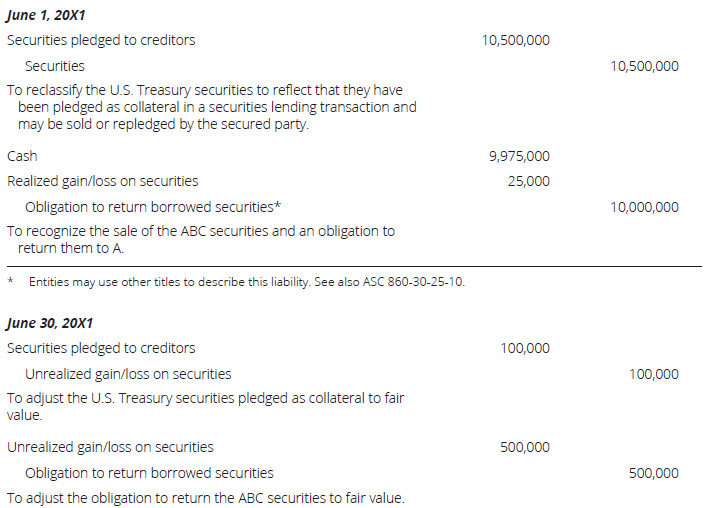Click the 10,000,000 credit amount
This screenshot has height=508, width=705.
(644, 207)
